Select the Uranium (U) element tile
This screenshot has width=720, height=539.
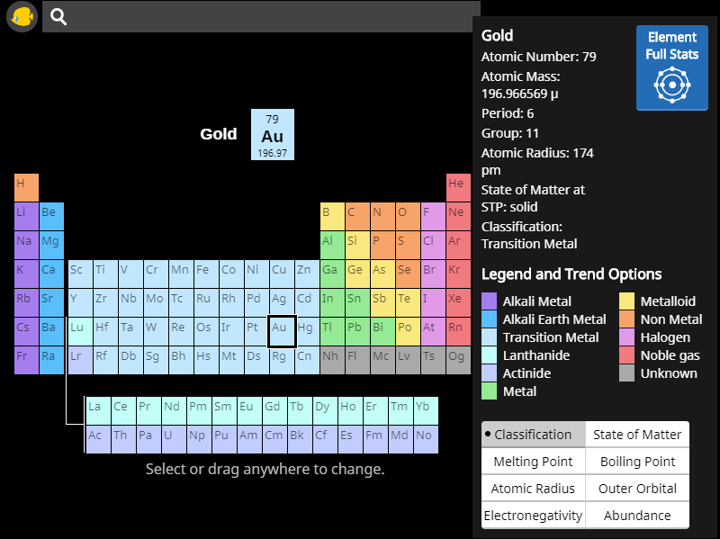[173, 439]
